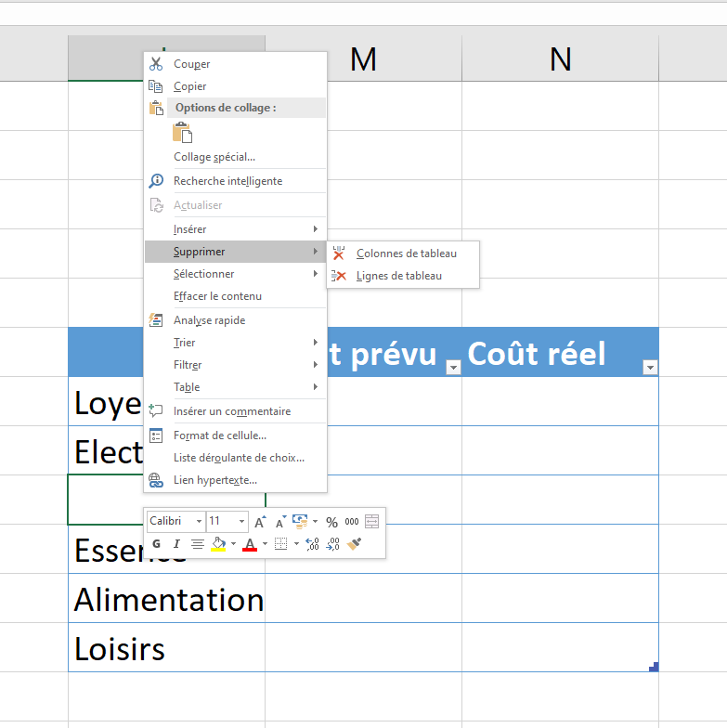727x728 pixels.
Task: Click the Recherche intelligente magnifier icon
Action: pyautogui.click(x=156, y=180)
